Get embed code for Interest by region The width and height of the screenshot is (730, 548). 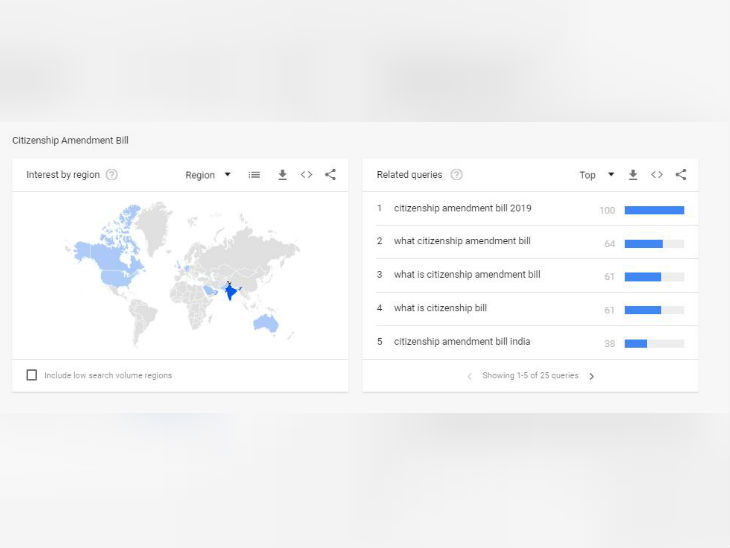click(x=306, y=175)
